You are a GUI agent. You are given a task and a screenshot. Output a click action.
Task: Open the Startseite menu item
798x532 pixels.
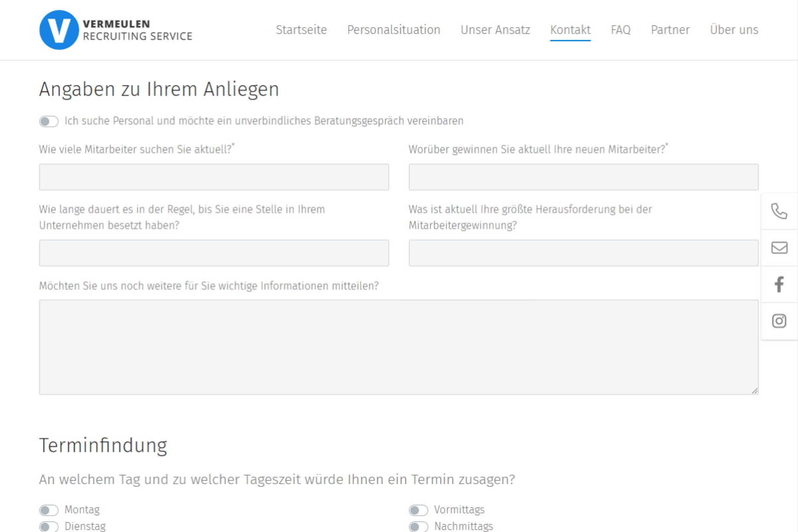[301, 30]
